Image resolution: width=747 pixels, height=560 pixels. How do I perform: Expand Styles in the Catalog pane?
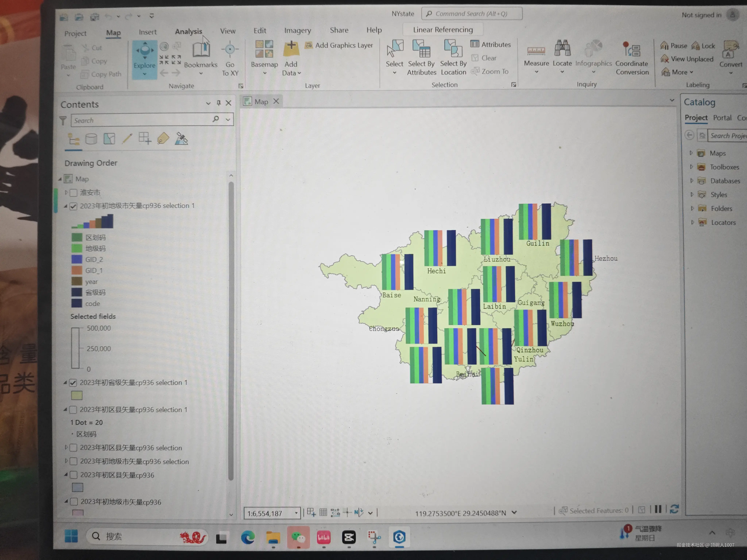tap(692, 195)
